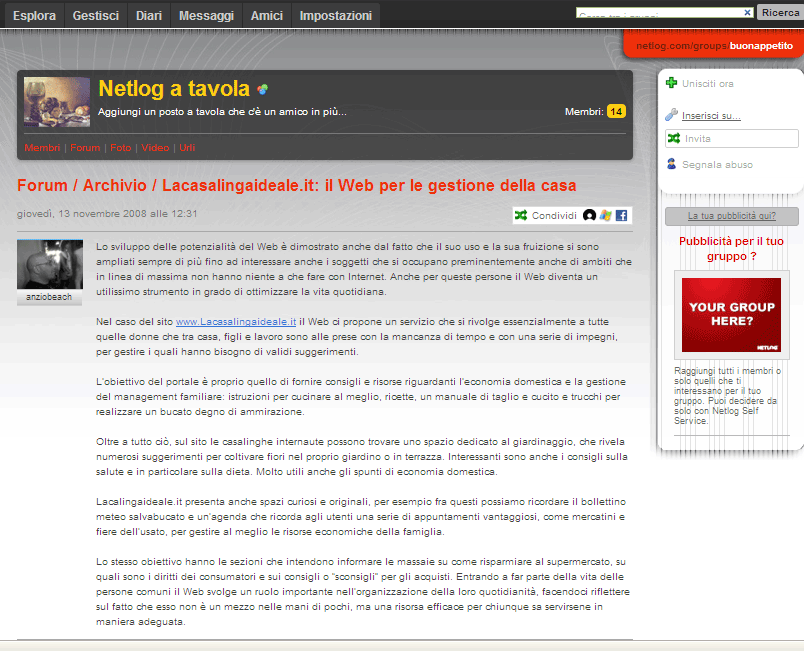Click the anziobeach username under the avatar
Image resolution: width=804 pixels, height=651 pixels.
pos(49,297)
